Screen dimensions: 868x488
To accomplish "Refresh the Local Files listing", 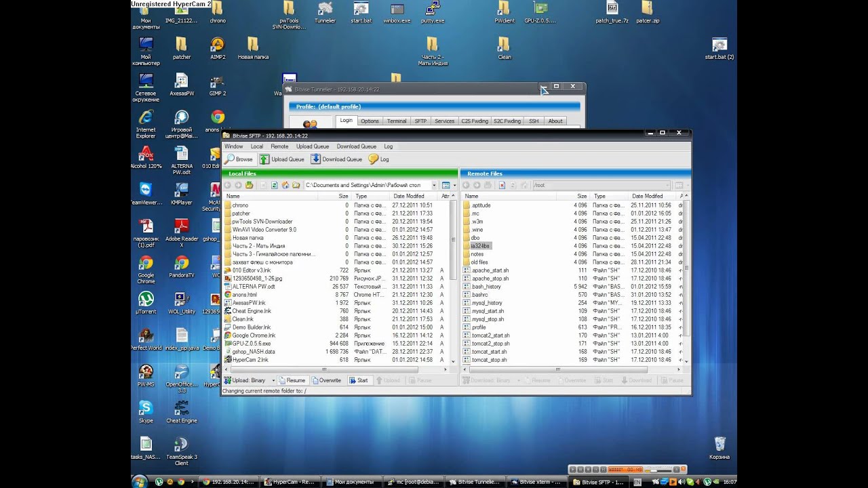I will pos(275,185).
